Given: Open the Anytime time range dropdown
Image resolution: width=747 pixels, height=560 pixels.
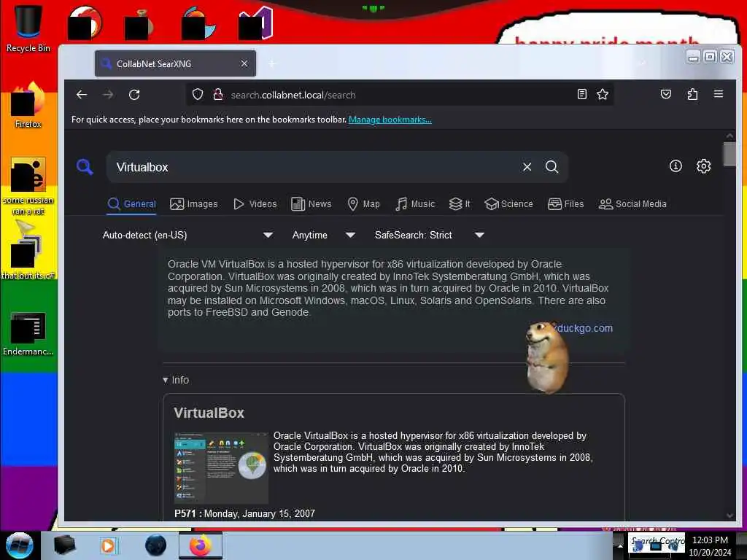Looking at the screenshot, I should (323, 235).
